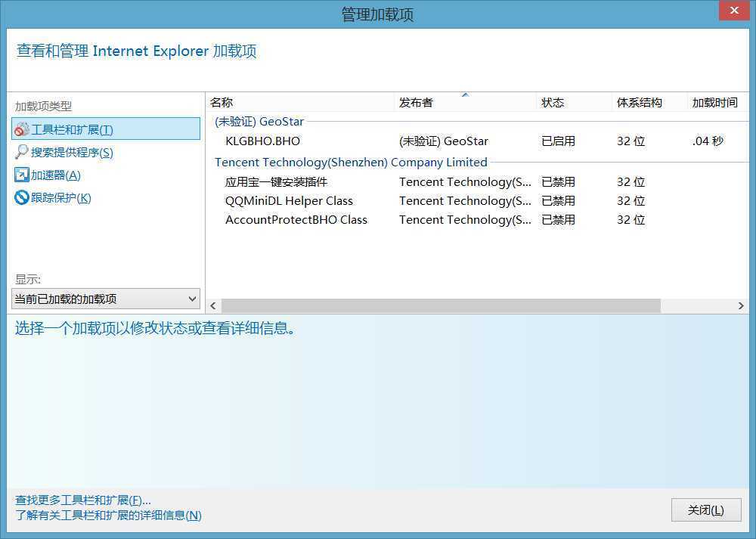This screenshot has height=539, width=756.
Task: Click the horizontal scrollbar thumb in add-on list
Action: coord(441,305)
